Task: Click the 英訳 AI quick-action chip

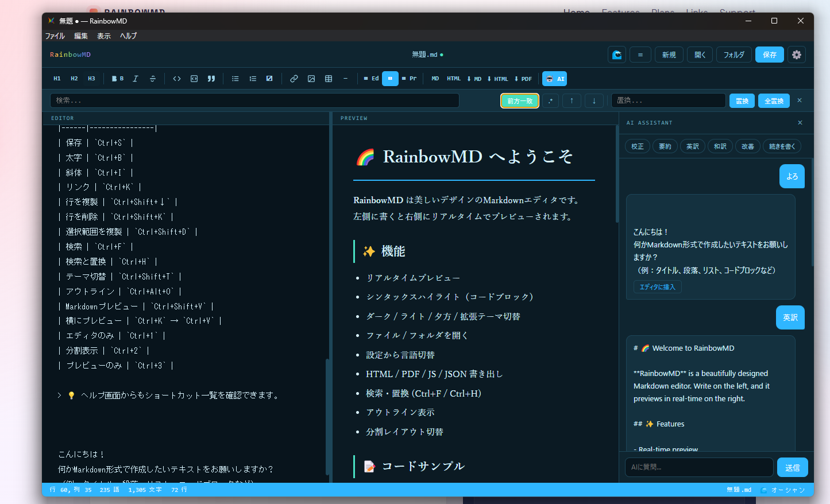Action: pyautogui.click(x=692, y=146)
